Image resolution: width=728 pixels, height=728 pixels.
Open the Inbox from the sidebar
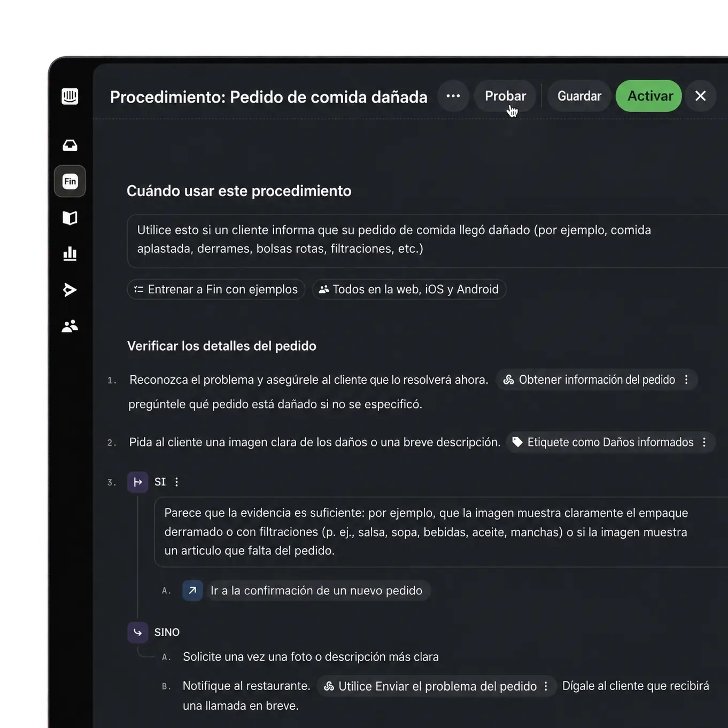[x=70, y=145]
